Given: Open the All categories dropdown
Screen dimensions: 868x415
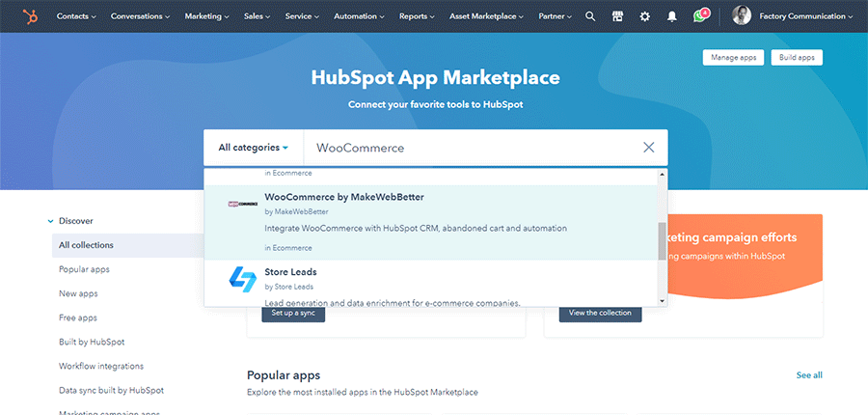Looking at the screenshot, I should pyautogui.click(x=254, y=148).
